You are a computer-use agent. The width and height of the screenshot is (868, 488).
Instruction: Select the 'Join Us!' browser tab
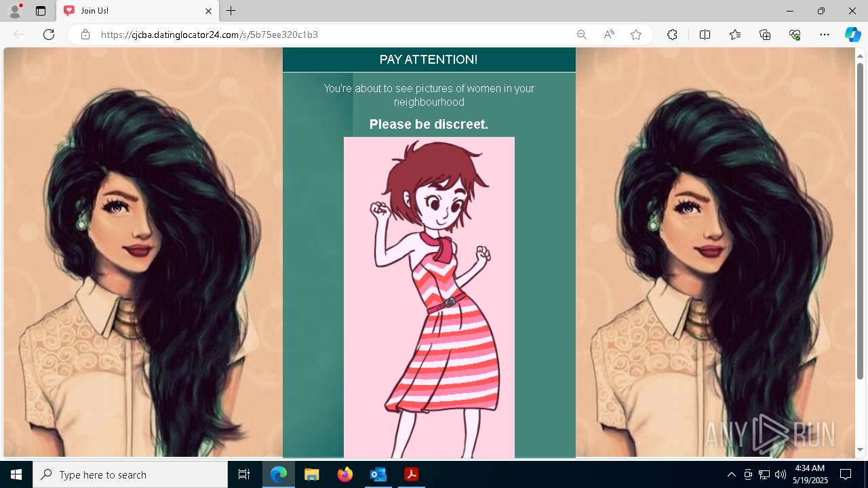click(138, 11)
